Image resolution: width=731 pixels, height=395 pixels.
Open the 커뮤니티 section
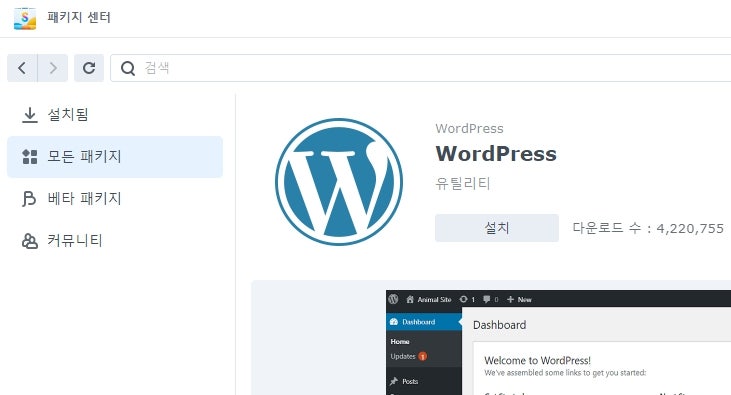click(115, 241)
